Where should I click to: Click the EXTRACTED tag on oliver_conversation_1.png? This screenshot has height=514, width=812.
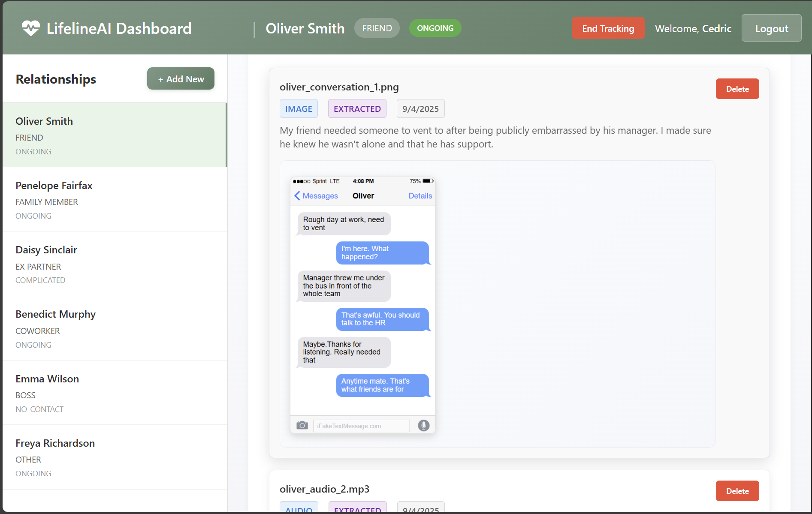[x=357, y=109]
